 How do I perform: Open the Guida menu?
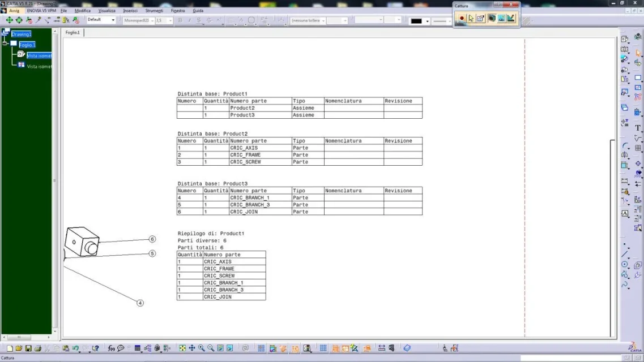pos(198,11)
